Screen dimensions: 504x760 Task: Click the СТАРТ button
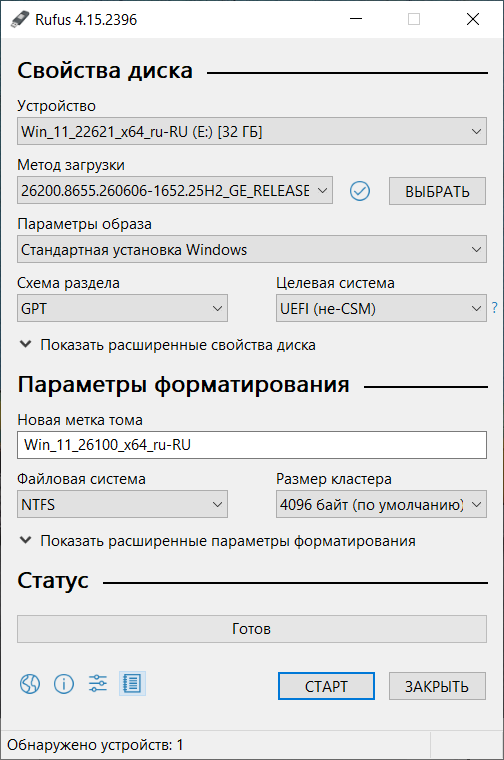[x=326, y=686]
